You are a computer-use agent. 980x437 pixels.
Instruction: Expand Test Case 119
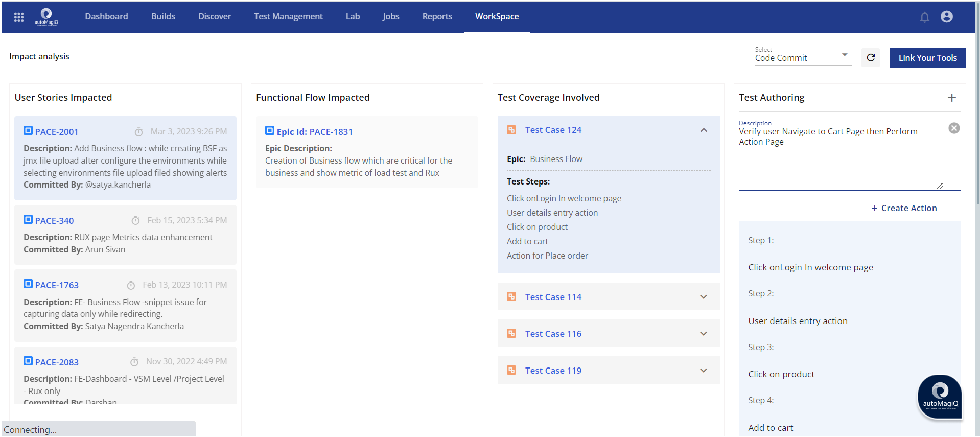pos(704,371)
